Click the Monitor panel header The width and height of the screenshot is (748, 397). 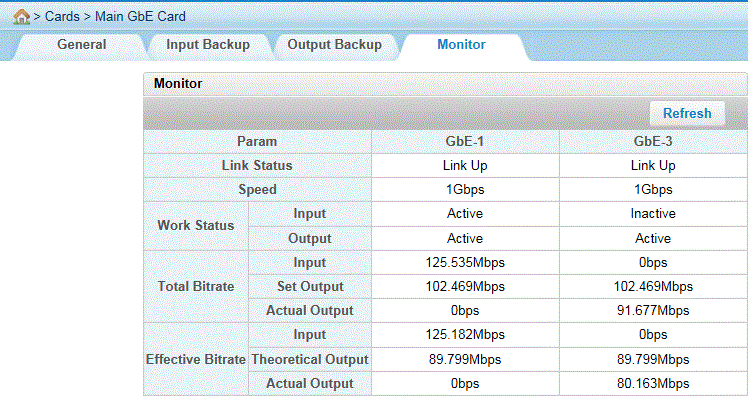[445, 84]
